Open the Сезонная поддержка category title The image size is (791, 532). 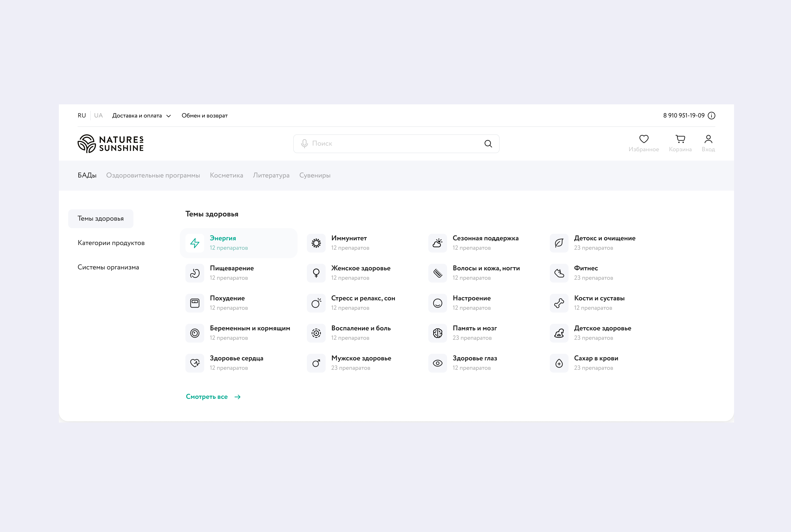coord(485,238)
